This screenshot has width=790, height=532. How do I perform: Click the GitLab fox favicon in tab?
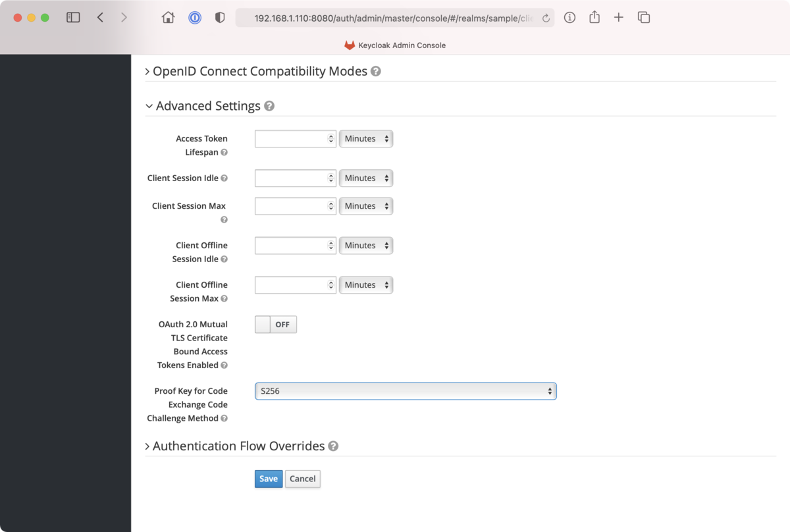[x=350, y=45]
